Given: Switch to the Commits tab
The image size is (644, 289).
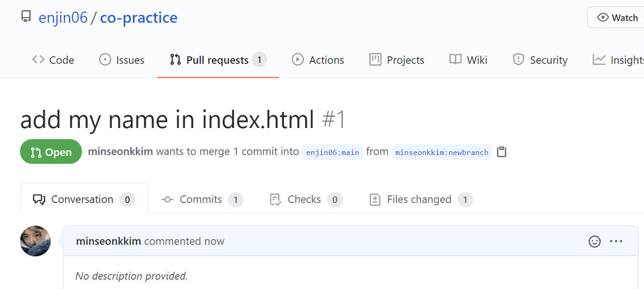Looking at the screenshot, I should coord(202,199).
